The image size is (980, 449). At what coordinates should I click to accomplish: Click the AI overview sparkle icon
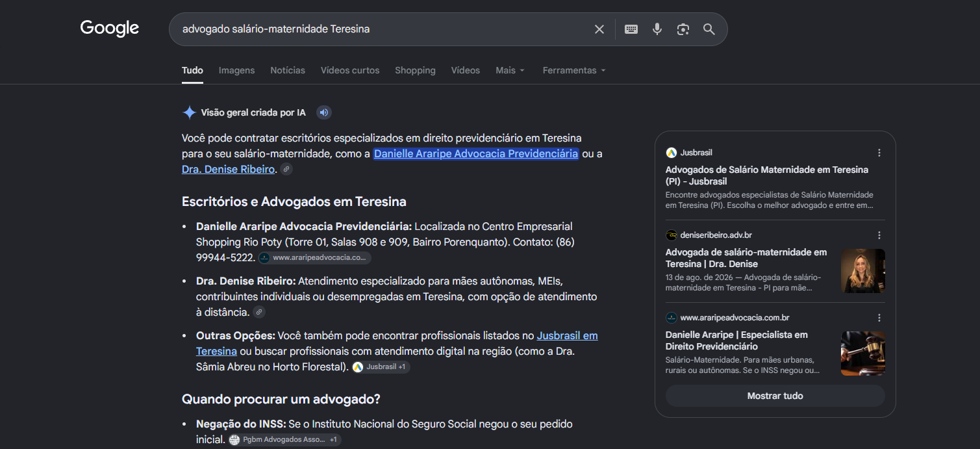pyautogui.click(x=189, y=112)
